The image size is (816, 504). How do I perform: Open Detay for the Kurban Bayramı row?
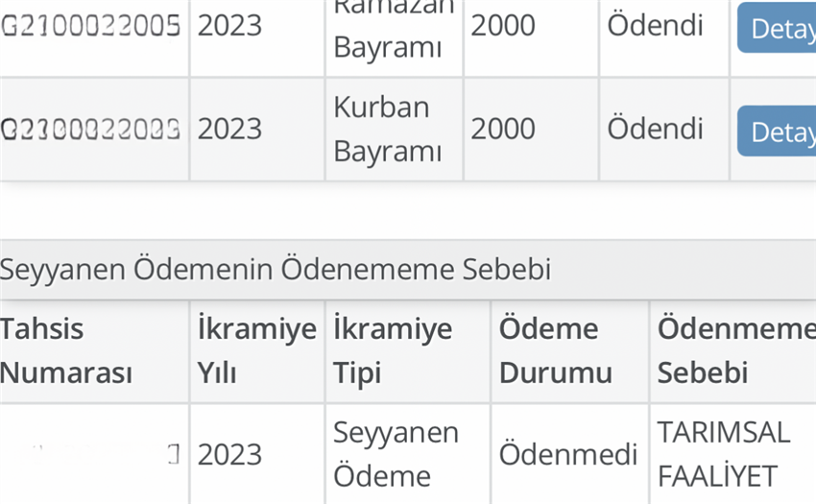pos(777,131)
